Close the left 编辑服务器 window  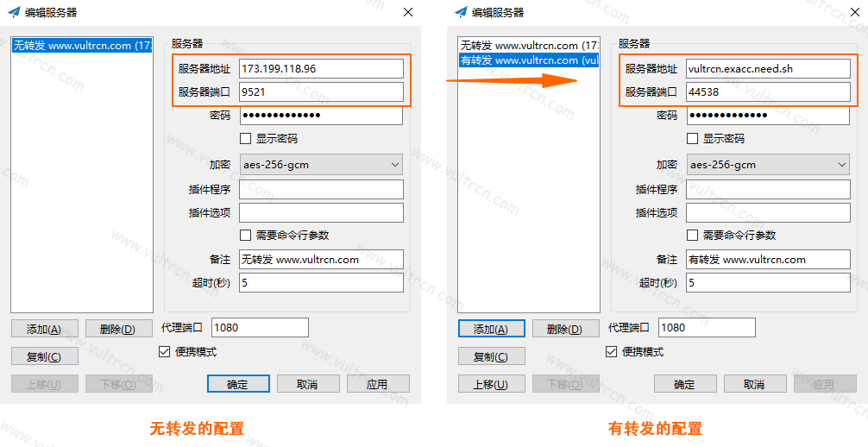[x=408, y=12]
